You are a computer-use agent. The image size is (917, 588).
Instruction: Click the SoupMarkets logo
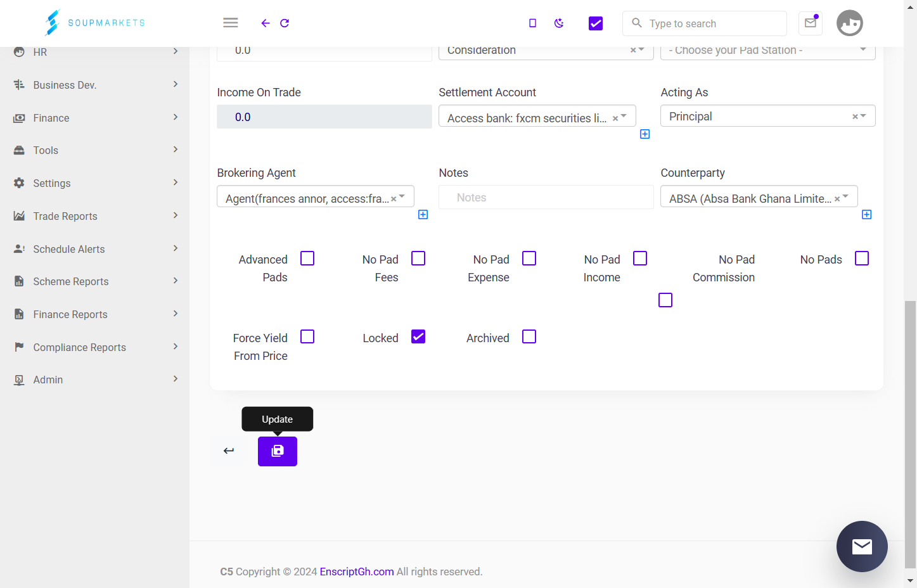tap(95, 23)
